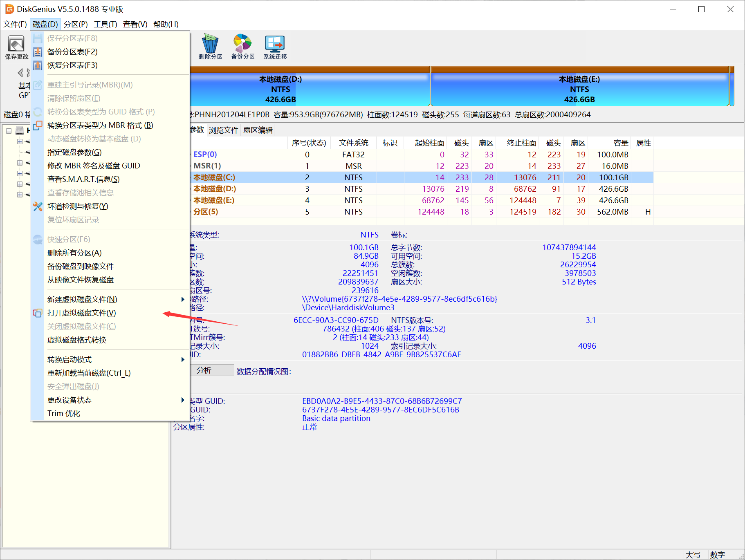Collapse the top disk tree node

click(x=9, y=131)
